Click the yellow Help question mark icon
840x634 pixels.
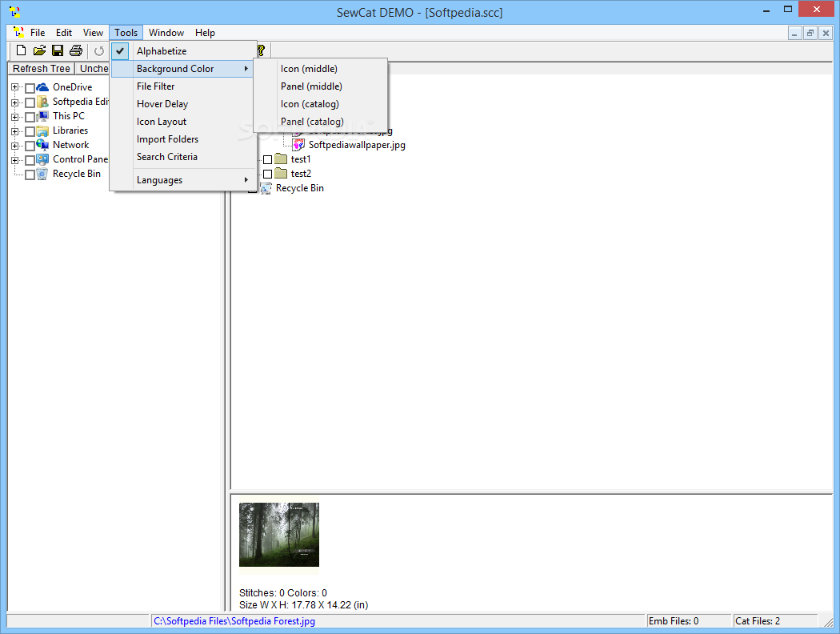[x=261, y=51]
